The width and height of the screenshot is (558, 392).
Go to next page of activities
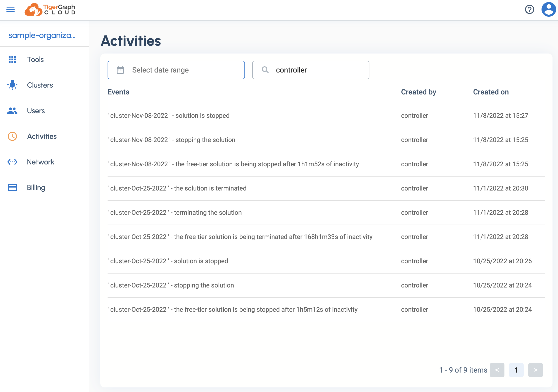(536, 370)
